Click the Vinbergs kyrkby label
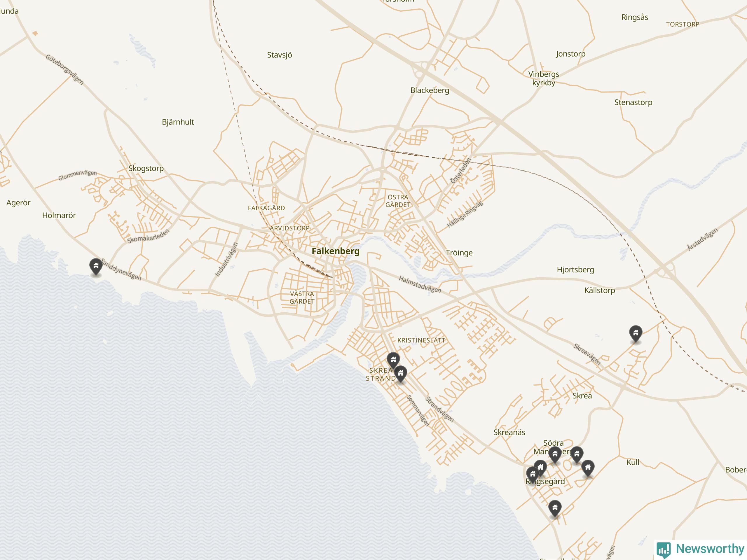 coord(543,78)
